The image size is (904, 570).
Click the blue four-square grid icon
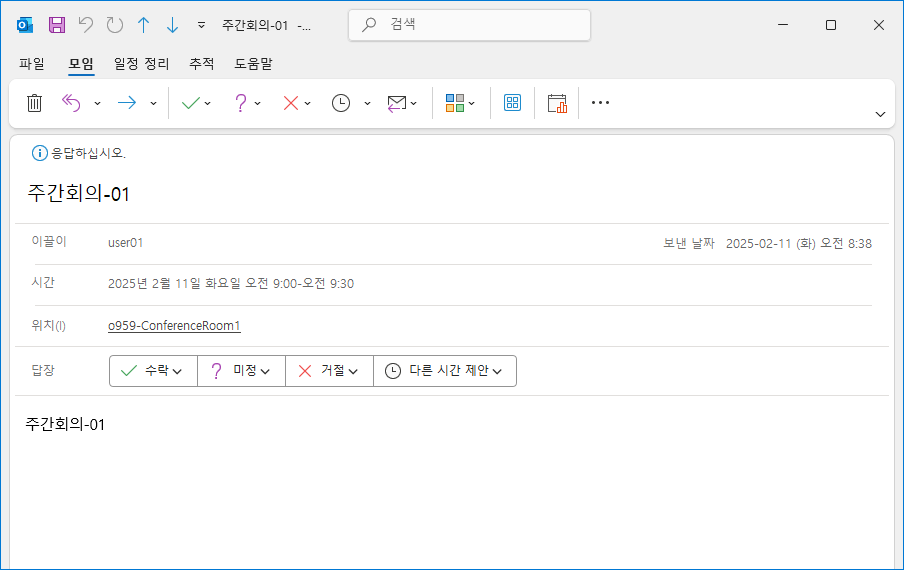512,103
